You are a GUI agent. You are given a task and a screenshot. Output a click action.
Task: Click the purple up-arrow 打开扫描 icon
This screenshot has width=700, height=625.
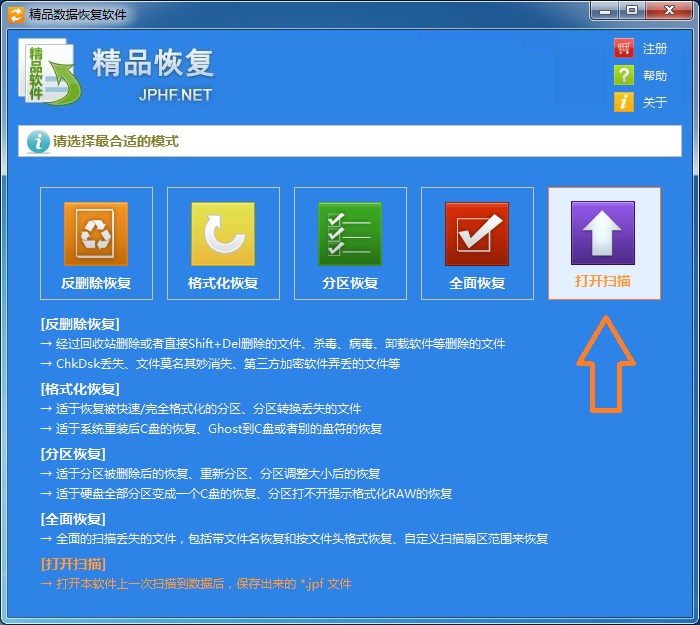click(603, 233)
